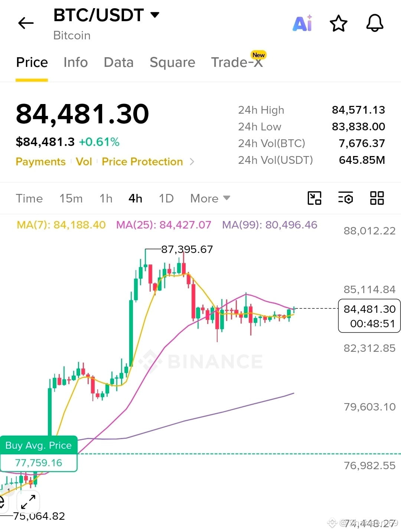Screen dimensions: 401x532
Task: Open chart indicator settings icon
Action: coord(346,198)
